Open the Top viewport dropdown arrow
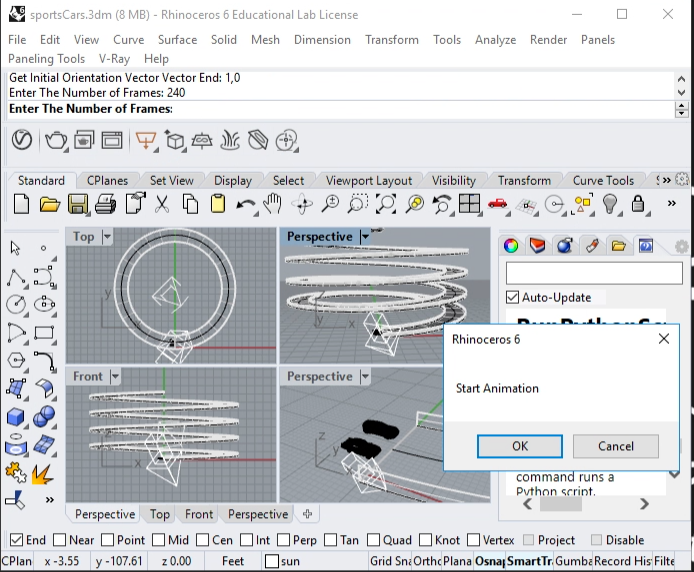Screen dimensions: 694x572 point(107,237)
